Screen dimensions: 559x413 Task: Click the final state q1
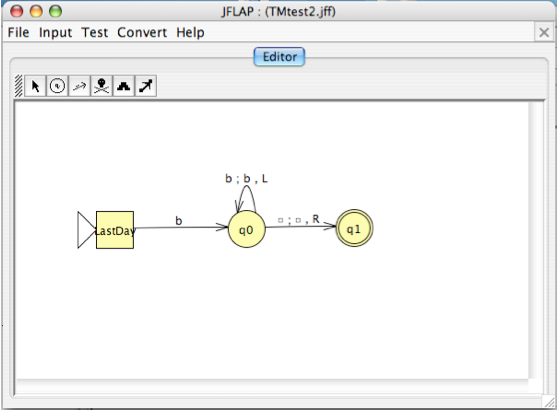354,228
